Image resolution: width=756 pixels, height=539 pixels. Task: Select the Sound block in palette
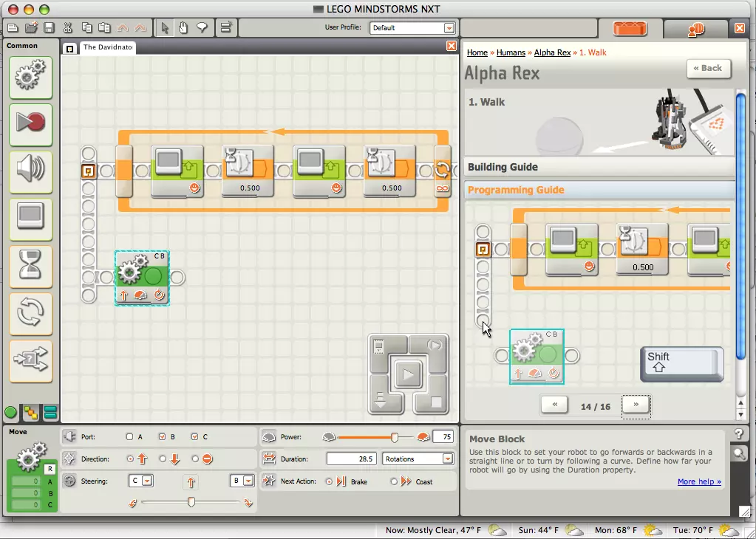(30, 171)
